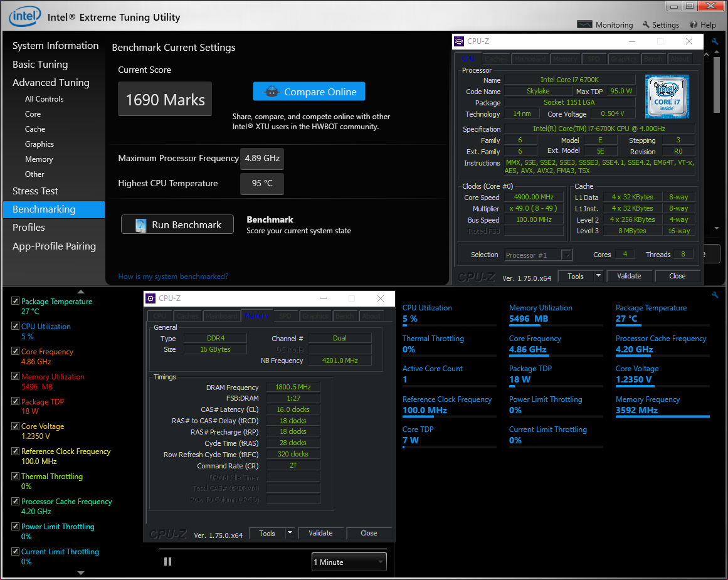Uncheck Thermal Throttling monitor
The image size is (728, 580).
coord(15,476)
